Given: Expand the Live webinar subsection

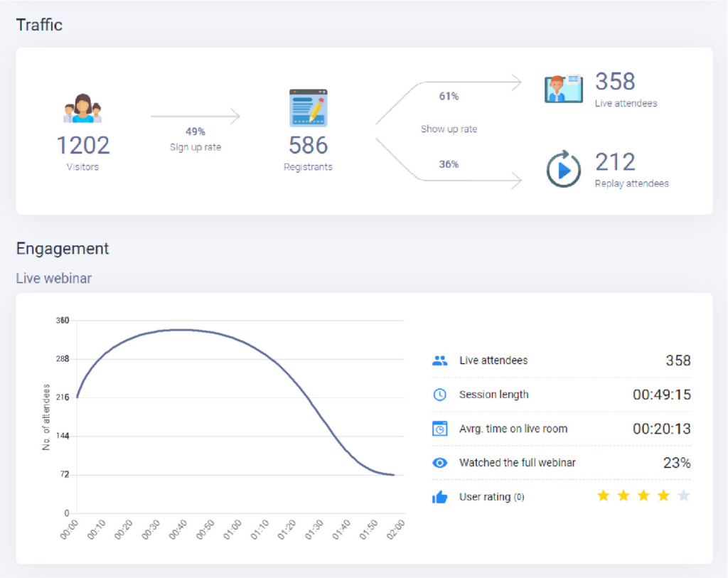Looking at the screenshot, I should (x=53, y=278).
